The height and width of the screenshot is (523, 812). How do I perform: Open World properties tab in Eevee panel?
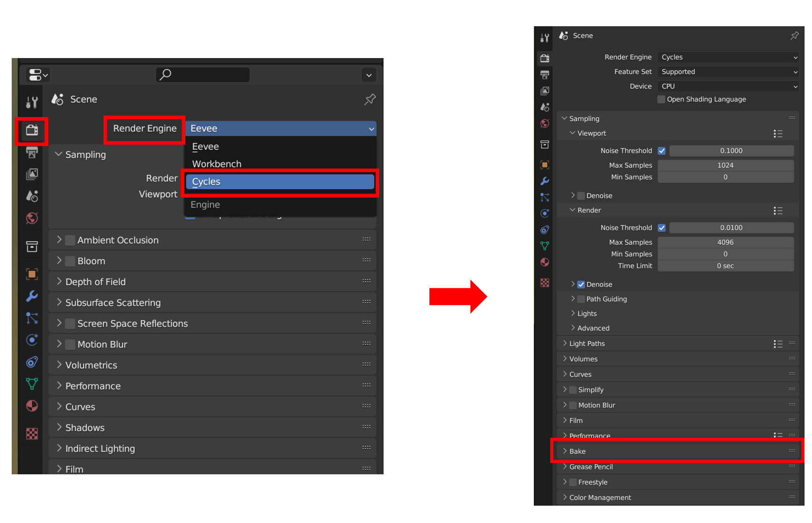click(32, 218)
